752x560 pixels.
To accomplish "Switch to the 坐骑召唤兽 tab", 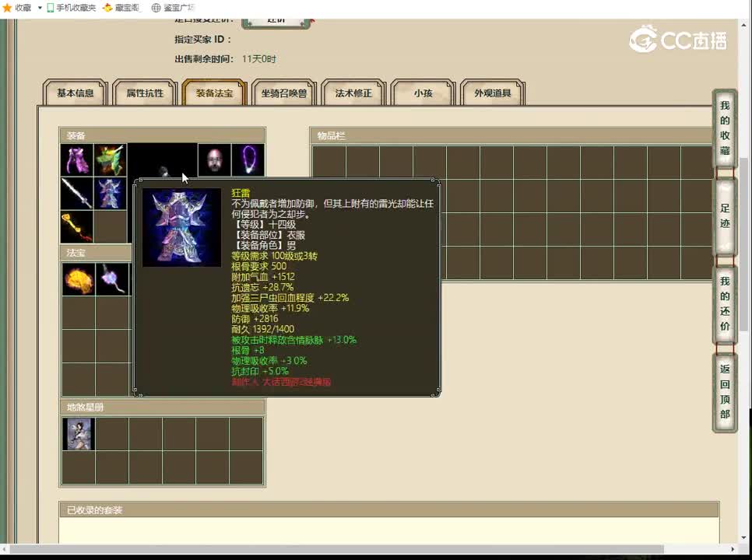I will coord(283,93).
